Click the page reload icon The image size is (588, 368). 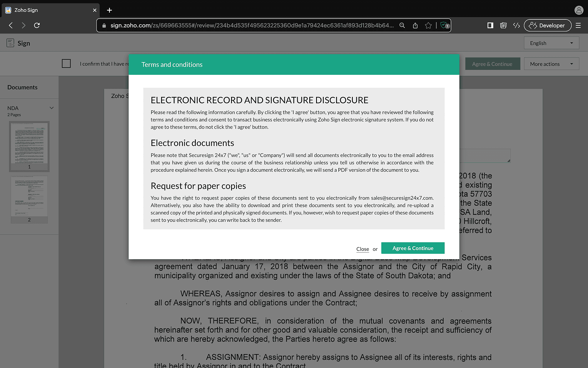[x=37, y=25]
